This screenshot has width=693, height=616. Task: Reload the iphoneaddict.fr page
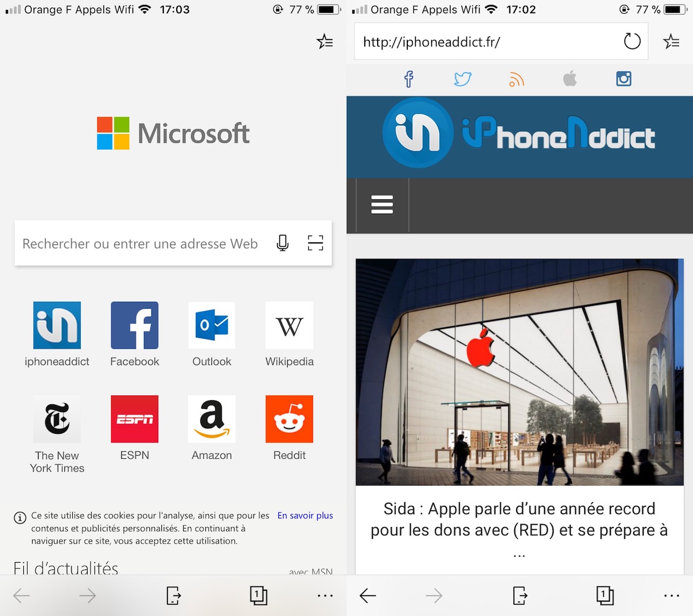(x=632, y=41)
